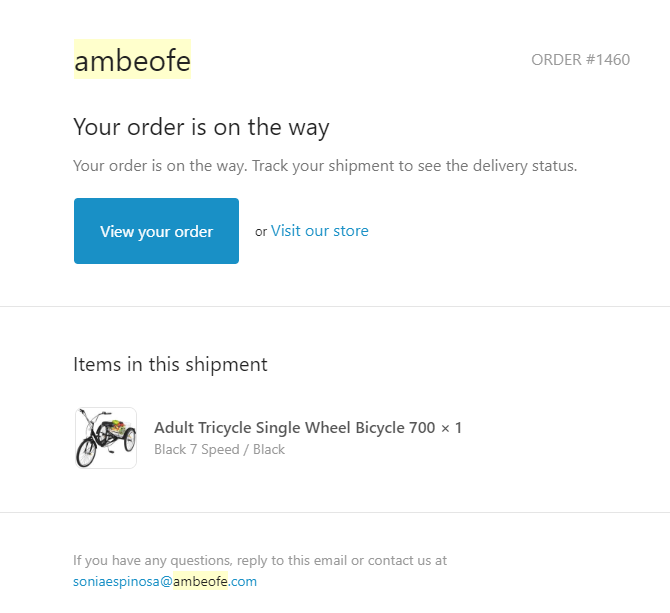
Task: Click the highlighted ambeofe word in the email address
Action: (x=200, y=581)
